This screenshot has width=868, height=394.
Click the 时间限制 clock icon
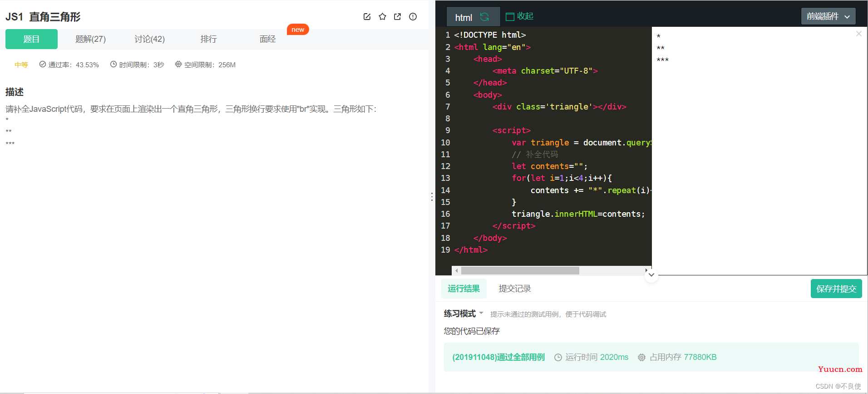(113, 64)
